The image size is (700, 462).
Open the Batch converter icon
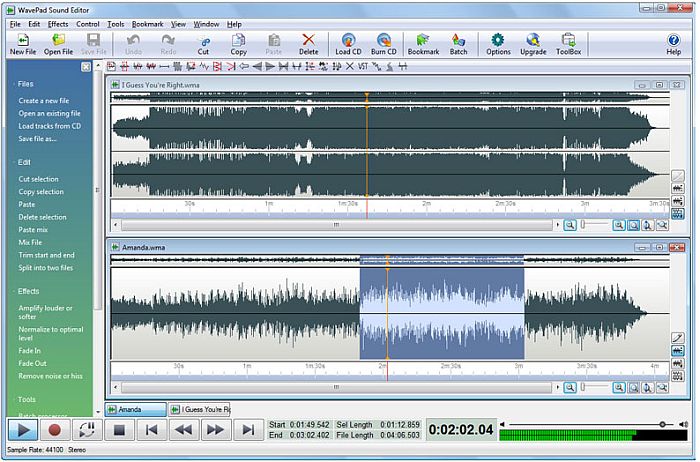458,43
